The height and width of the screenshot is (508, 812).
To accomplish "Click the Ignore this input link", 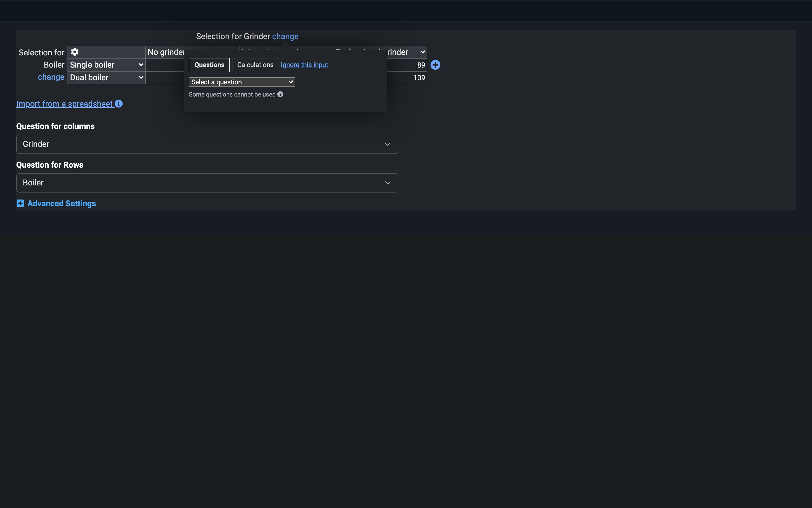I will pyautogui.click(x=304, y=65).
